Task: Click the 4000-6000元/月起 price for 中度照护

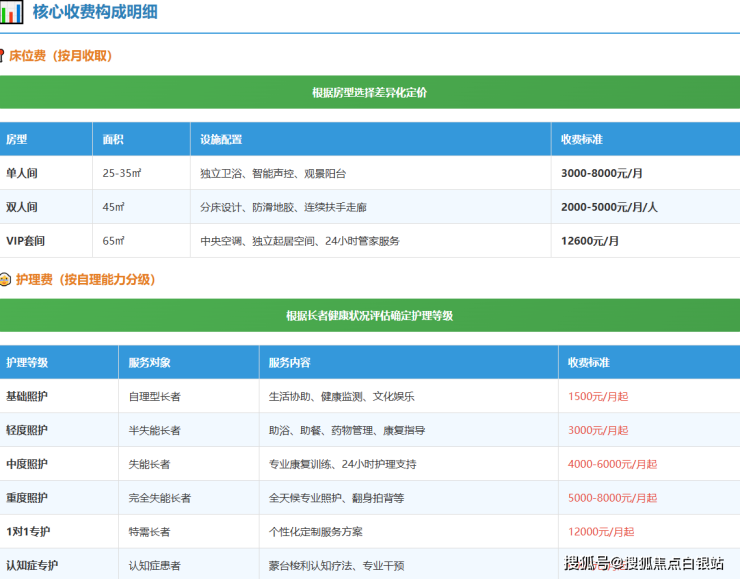Action: (x=612, y=464)
